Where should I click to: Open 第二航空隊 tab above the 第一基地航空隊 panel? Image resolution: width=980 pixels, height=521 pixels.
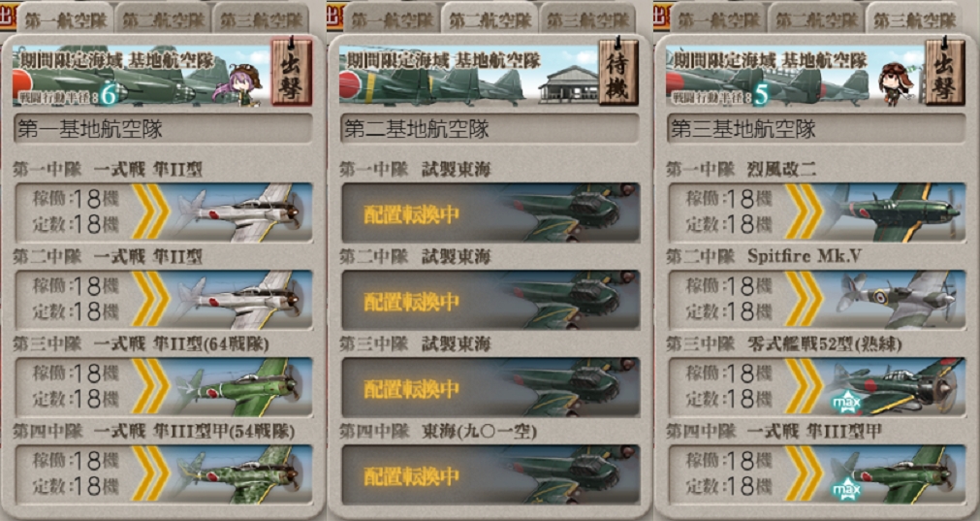(163, 18)
